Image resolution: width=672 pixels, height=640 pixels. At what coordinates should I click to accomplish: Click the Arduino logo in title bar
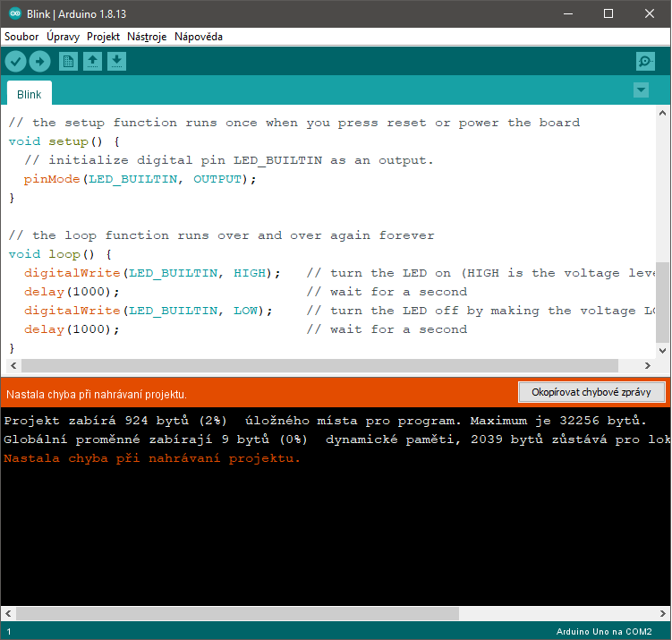(13, 13)
